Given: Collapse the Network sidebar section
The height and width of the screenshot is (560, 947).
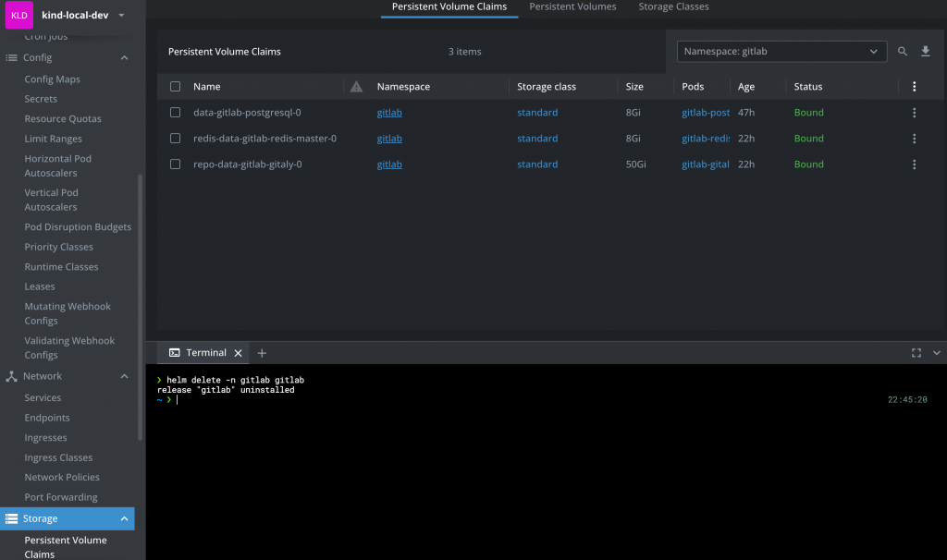Looking at the screenshot, I should 125,376.
